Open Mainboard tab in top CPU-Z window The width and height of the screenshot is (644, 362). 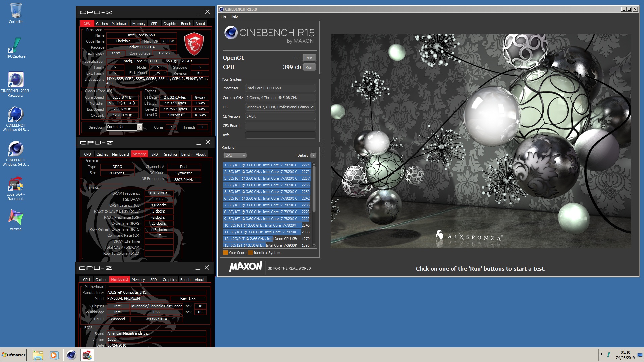(x=120, y=24)
